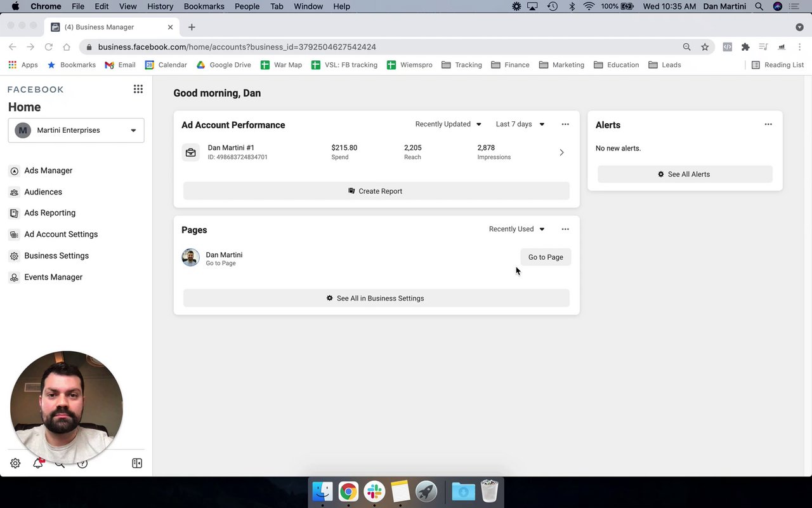Open Finder from the Dock
812x508 pixels.
point(322,491)
